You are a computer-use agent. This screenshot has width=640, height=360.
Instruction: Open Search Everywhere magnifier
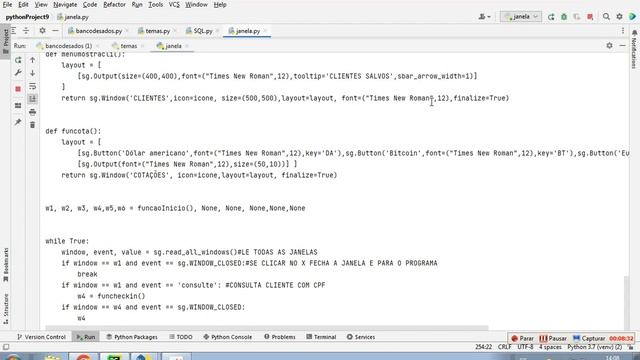(607, 17)
